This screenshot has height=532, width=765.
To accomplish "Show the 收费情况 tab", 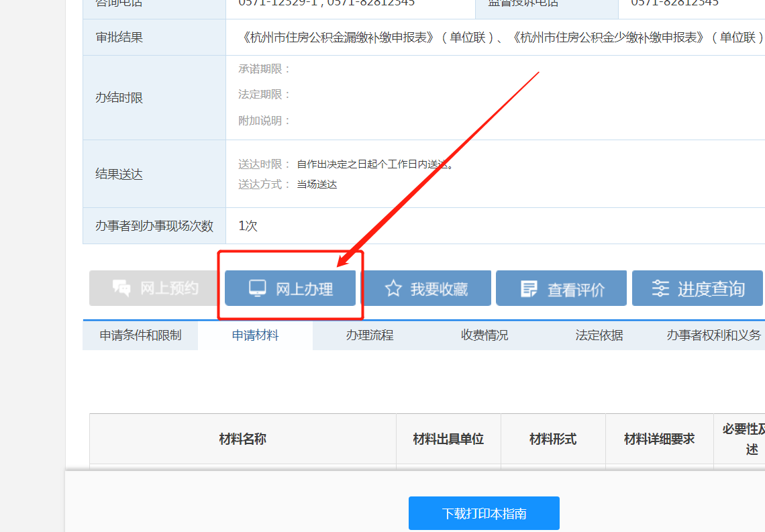I will click(484, 335).
